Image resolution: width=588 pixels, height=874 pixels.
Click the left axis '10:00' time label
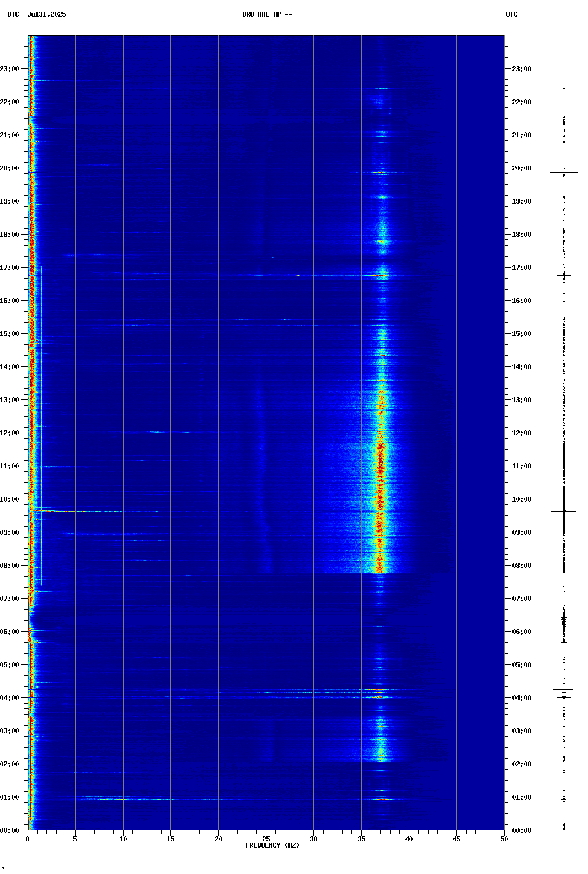(x=9, y=499)
